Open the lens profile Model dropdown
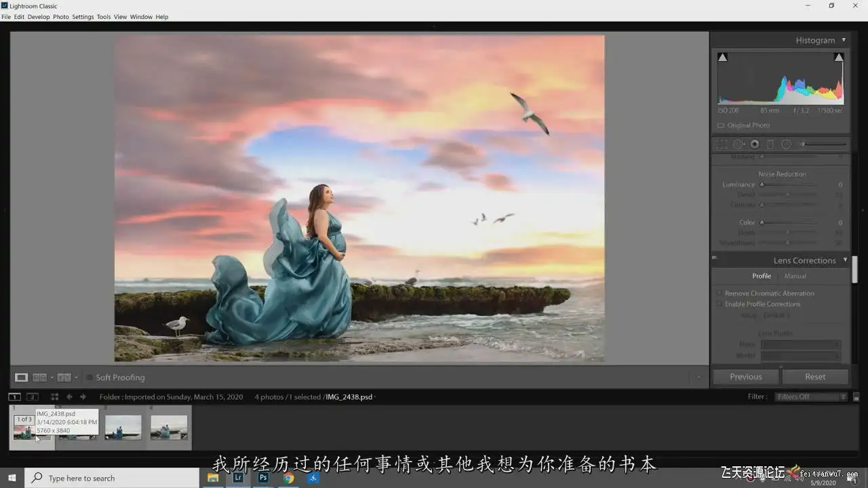868x488 pixels. tap(801, 356)
